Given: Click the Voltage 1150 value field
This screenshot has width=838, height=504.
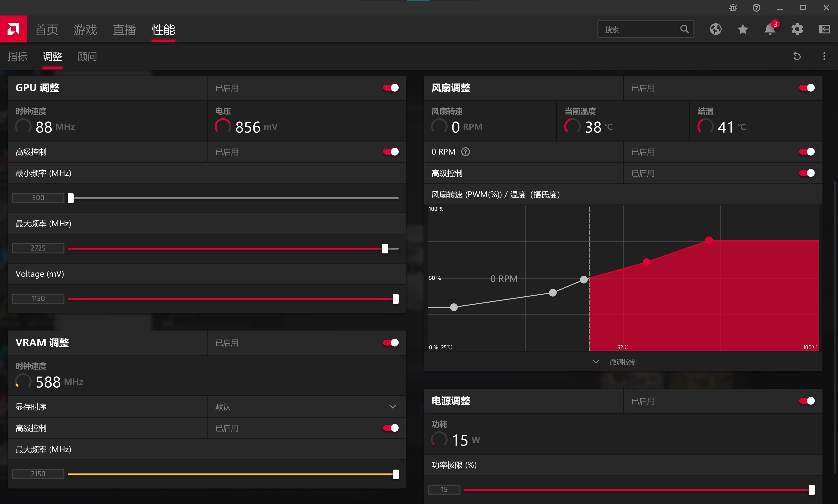Looking at the screenshot, I should [38, 299].
